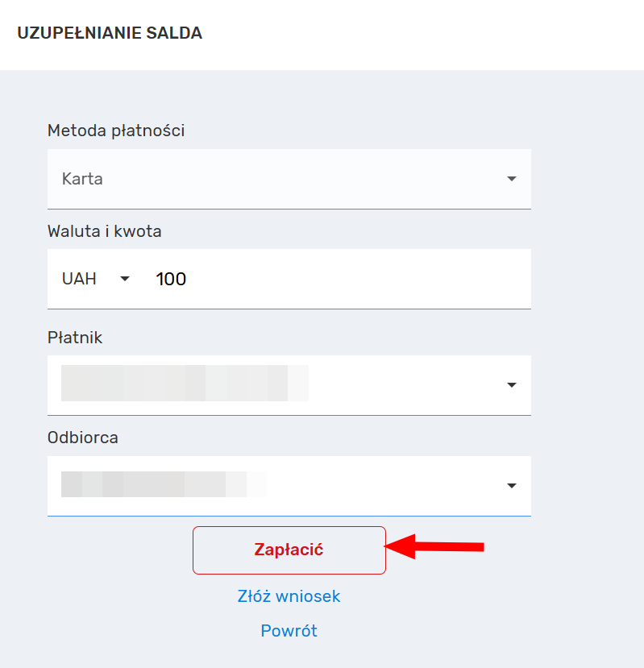Image resolution: width=644 pixels, height=668 pixels.
Task: Go back via the Powrót link
Action: tap(289, 630)
